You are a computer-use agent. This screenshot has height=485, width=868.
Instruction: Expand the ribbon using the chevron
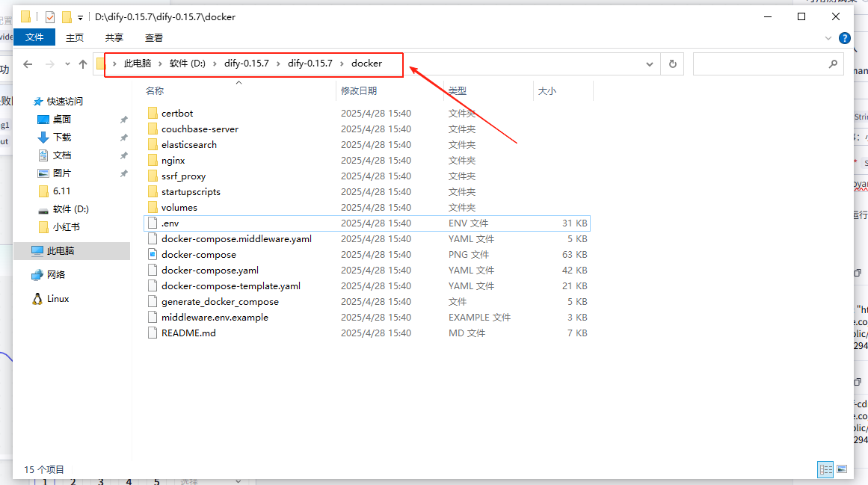coord(828,37)
